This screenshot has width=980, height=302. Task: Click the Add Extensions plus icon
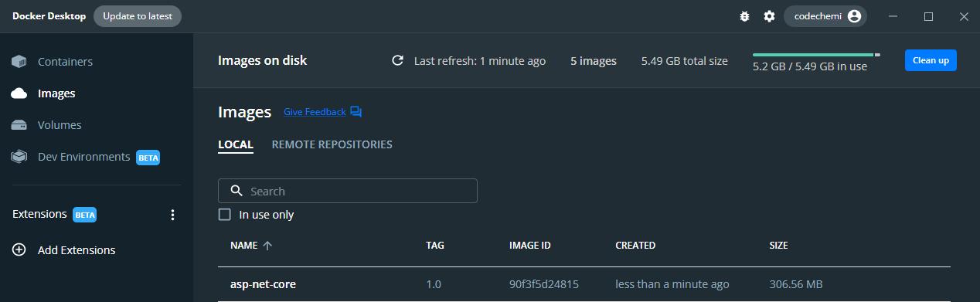(x=19, y=250)
